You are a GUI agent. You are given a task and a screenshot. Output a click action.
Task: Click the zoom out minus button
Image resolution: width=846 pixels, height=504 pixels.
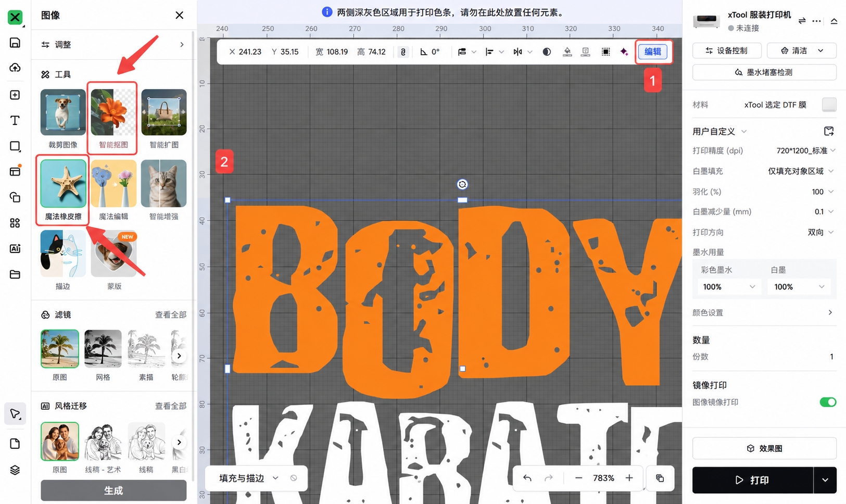pos(578,478)
